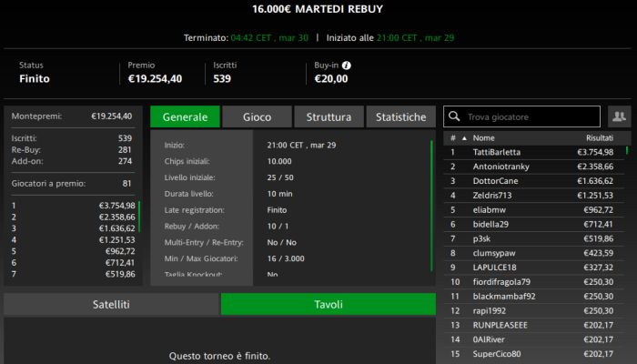Click Min / Max Giocatori value 16 / 3.000

pos(286,258)
